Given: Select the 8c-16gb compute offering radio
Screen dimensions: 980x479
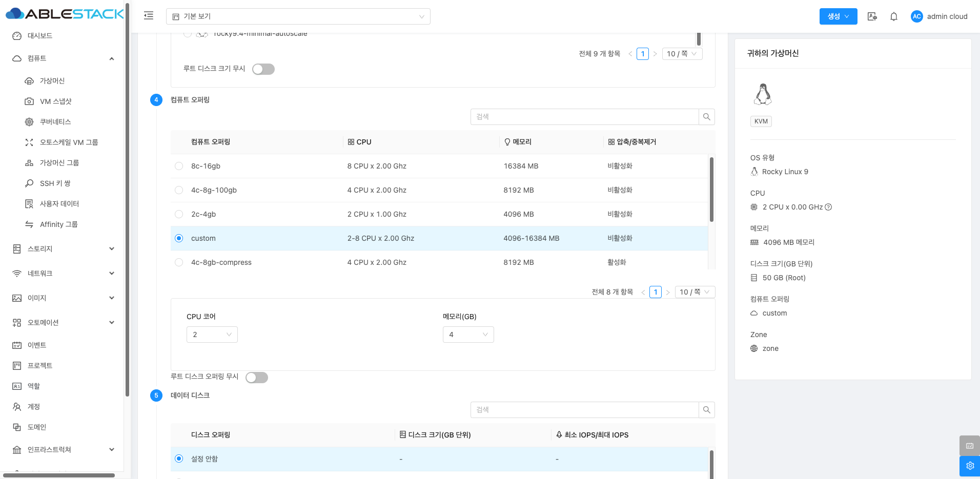Looking at the screenshot, I should 179,166.
